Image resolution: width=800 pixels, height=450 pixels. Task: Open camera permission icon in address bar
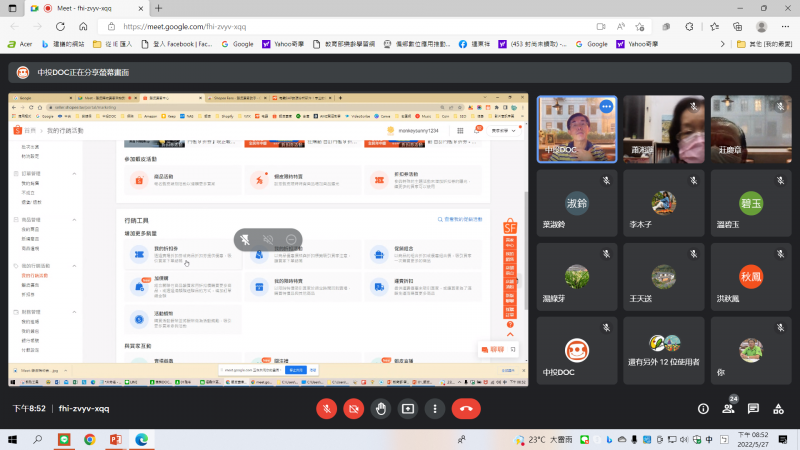tap(601, 27)
